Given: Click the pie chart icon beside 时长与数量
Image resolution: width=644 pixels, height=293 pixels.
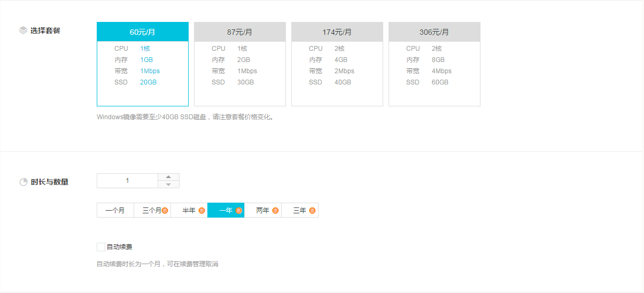Looking at the screenshot, I should click(24, 182).
